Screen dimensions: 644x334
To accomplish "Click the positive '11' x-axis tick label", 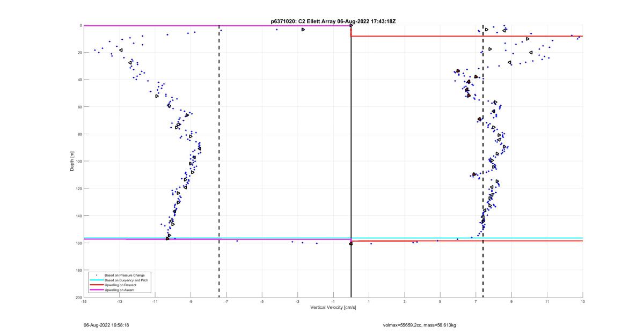I will 547,302.
